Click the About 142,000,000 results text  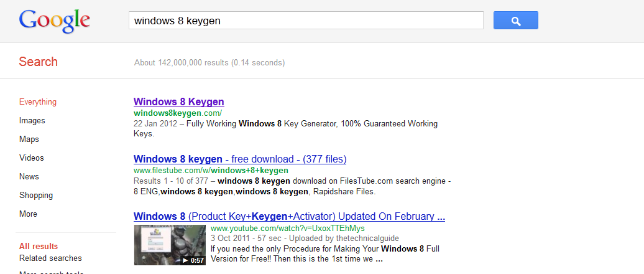click(209, 63)
